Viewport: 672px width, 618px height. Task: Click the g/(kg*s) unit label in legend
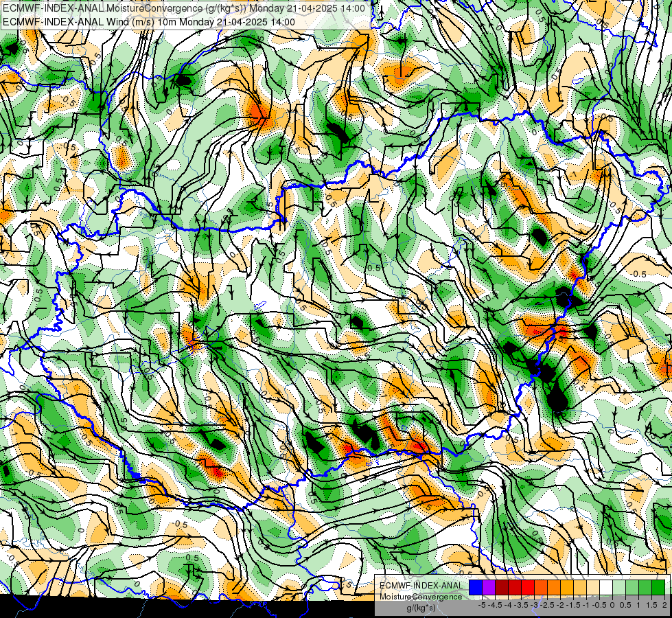coord(421,608)
